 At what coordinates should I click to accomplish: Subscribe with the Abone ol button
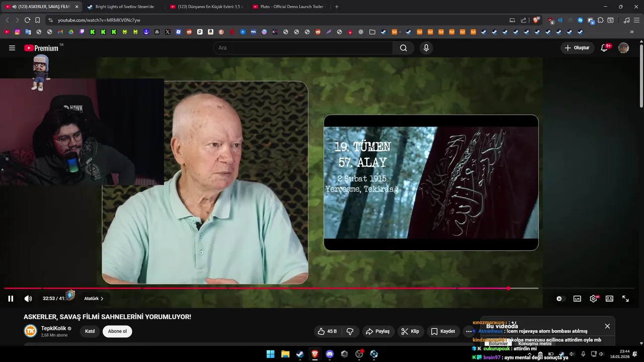[x=117, y=331]
